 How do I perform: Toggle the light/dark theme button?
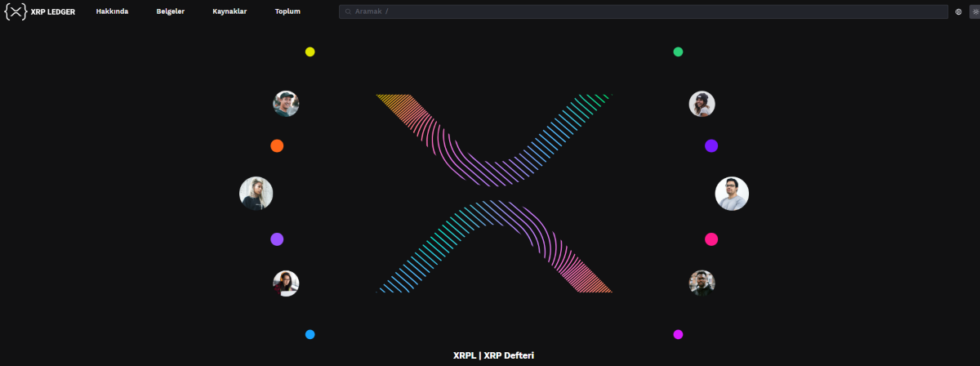pos(973,12)
